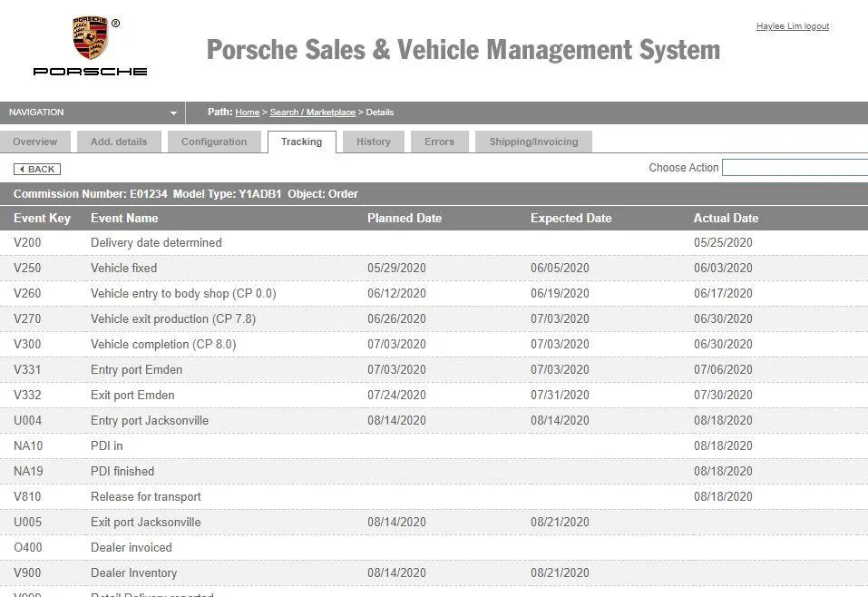
Task: Click planned date 06/12/2020
Action: (397, 294)
